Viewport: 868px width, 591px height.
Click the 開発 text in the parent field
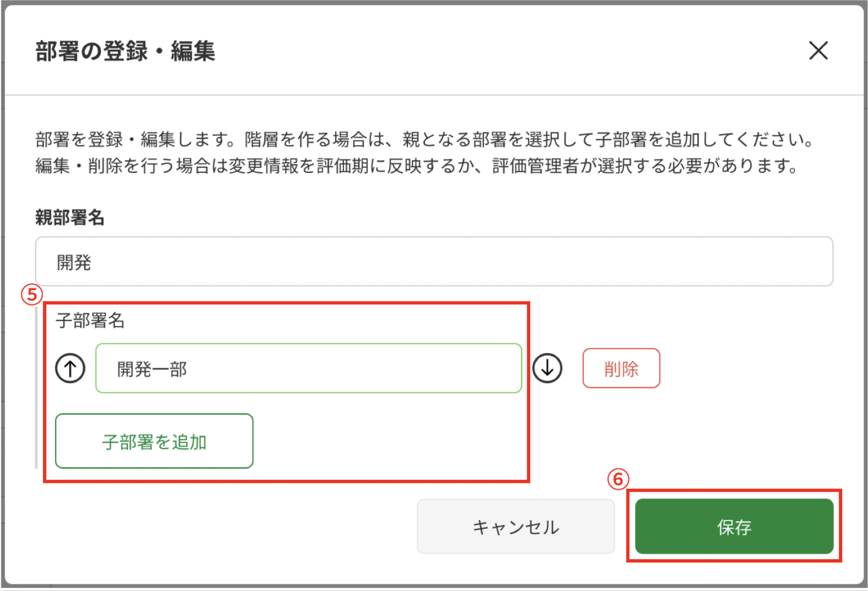pyautogui.click(x=74, y=262)
